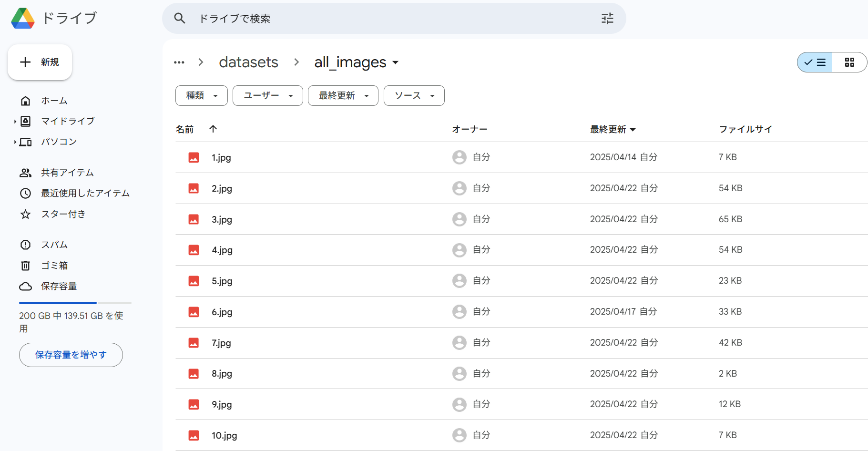This screenshot has height=451, width=868.
Task: Click the owner avatar on 7.jpg row
Action: (x=460, y=343)
